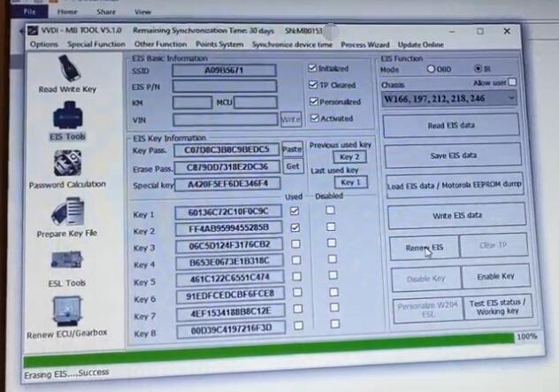Open the Update Online menu

(x=421, y=44)
